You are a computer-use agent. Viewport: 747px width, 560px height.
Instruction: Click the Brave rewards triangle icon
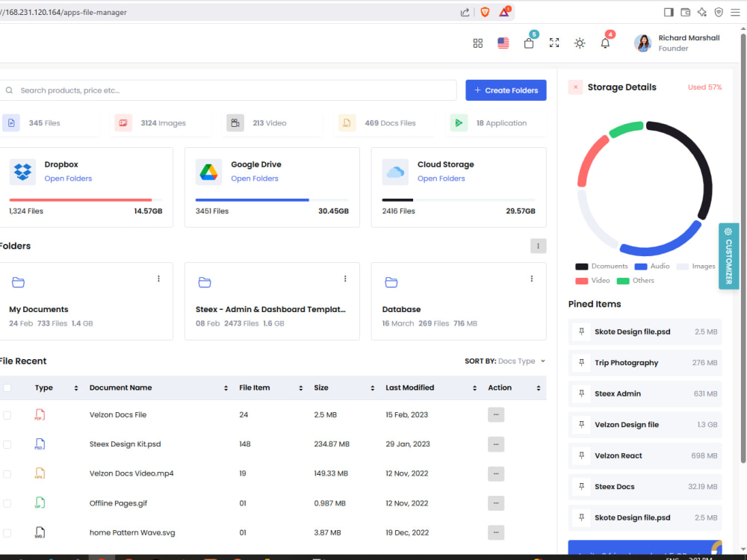pyautogui.click(x=504, y=13)
